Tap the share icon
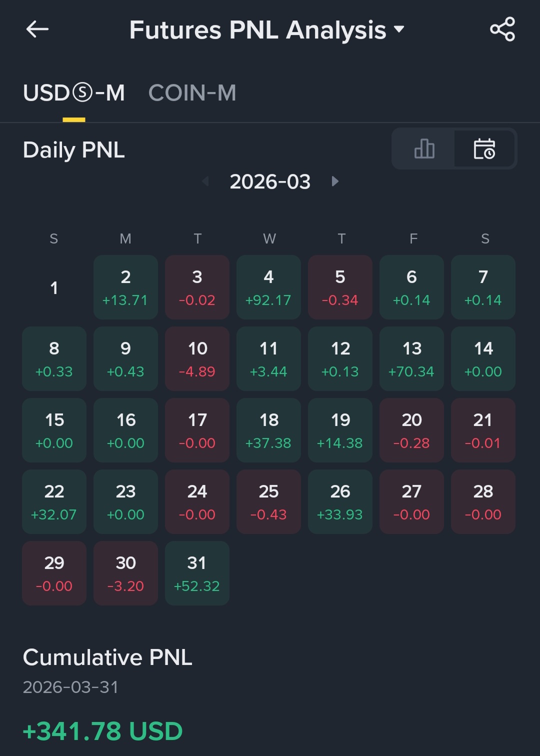Viewport: 540px width, 756px height. pos(502,29)
